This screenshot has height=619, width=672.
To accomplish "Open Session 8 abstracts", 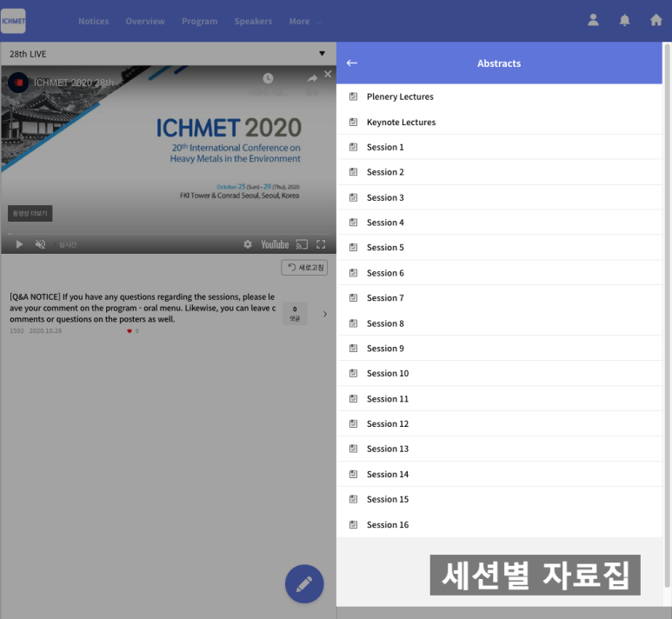I will [x=500, y=323].
